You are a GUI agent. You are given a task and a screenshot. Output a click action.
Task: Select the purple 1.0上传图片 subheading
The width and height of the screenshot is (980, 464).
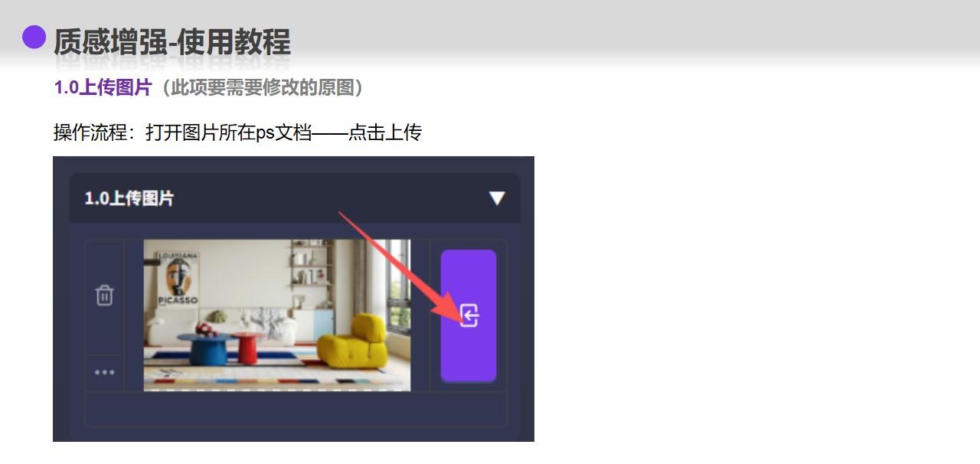coord(103,87)
